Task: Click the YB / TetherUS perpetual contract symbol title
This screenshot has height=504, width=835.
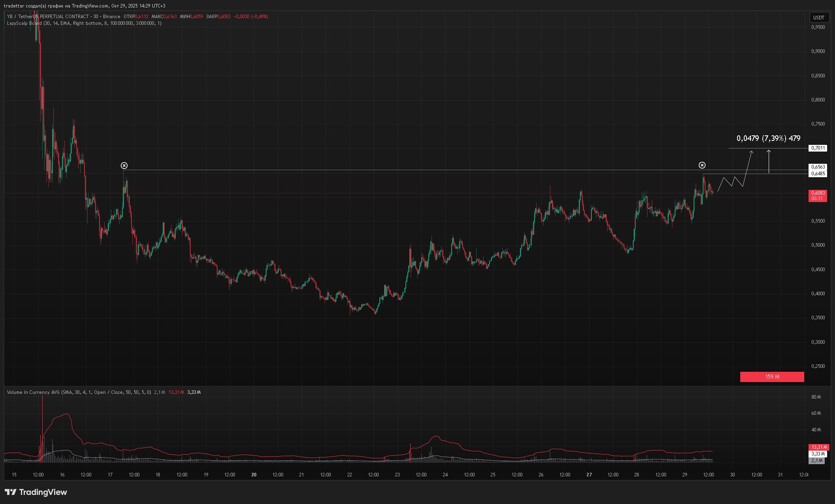Action: pyautogui.click(x=48, y=17)
